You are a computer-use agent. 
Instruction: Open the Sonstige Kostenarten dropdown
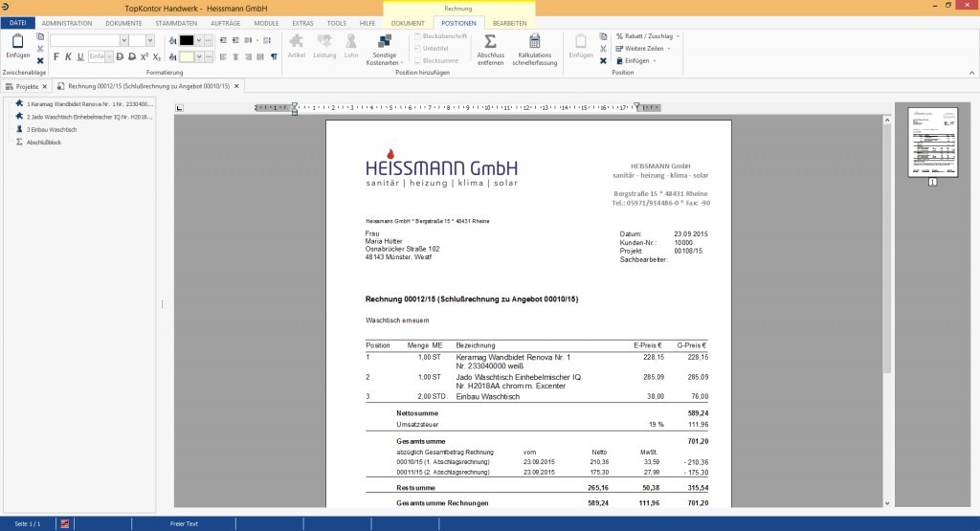coord(385,50)
